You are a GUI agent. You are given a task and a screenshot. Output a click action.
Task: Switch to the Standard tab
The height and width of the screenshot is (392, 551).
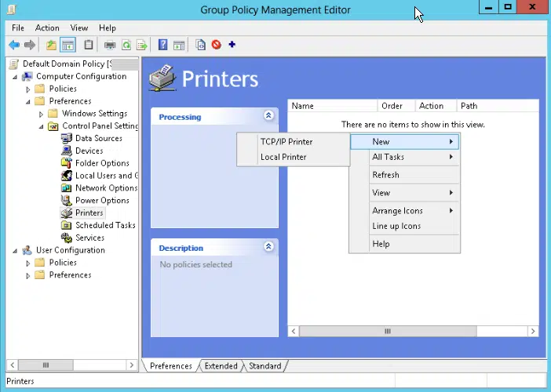pyautogui.click(x=265, y=365)
